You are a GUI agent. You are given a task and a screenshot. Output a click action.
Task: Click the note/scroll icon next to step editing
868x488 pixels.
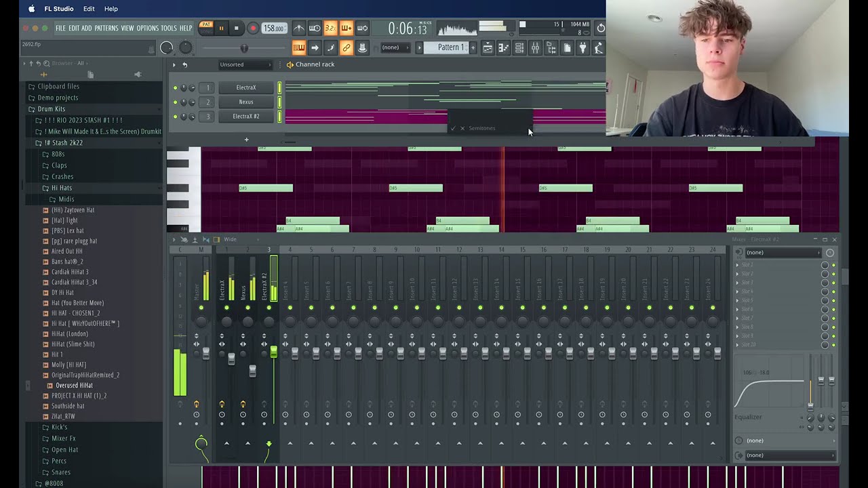[330, 47]
